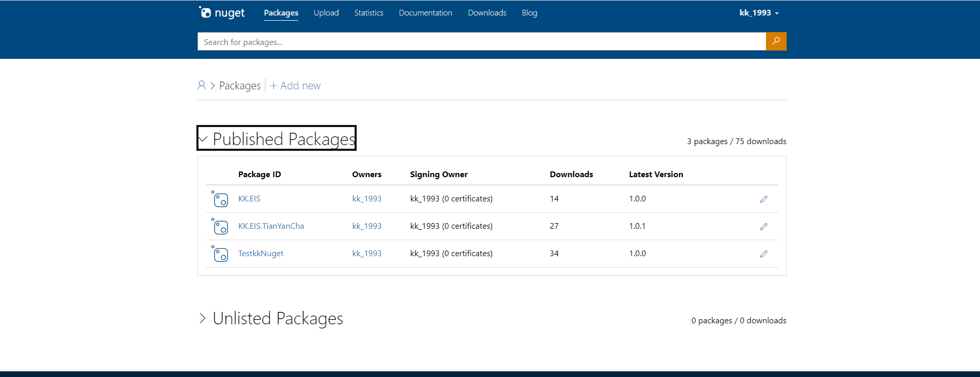
Task: Click the TestkkNuget package icon
Action: (220, 254)
